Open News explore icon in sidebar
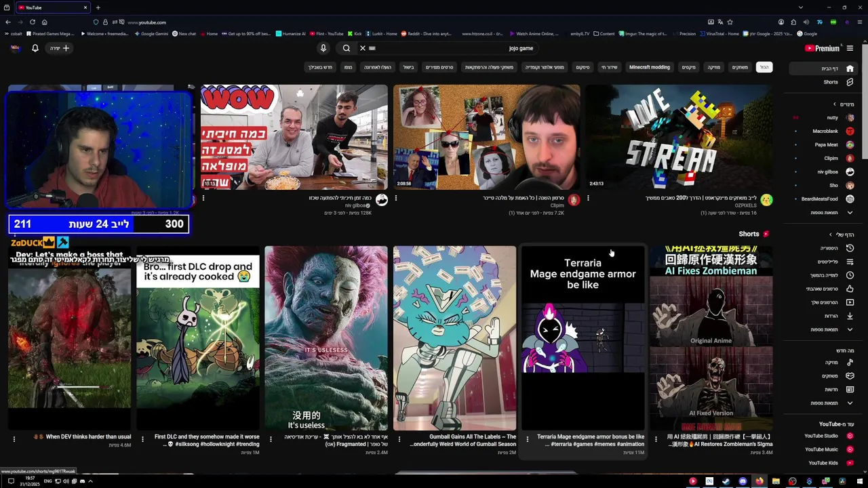Image resolution: width=868 pixels, height=488 pixels. click(850, 390)
